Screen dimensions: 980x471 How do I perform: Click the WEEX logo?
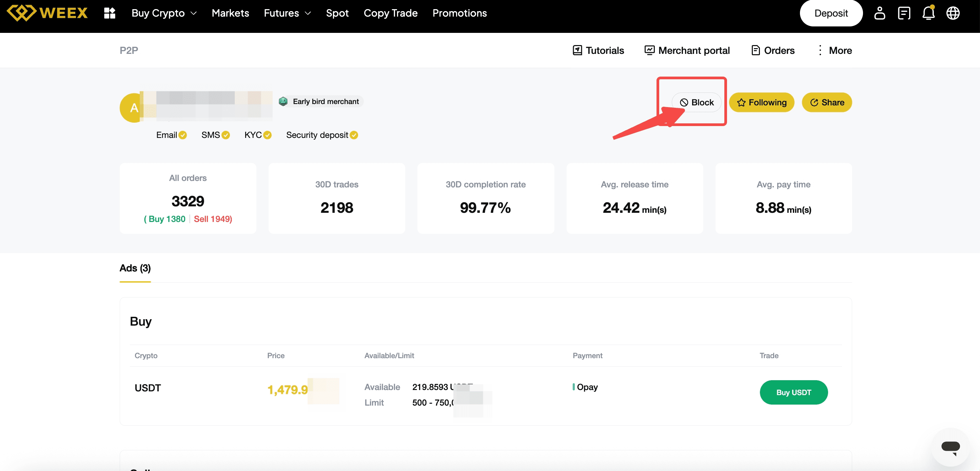coord(47,13)
